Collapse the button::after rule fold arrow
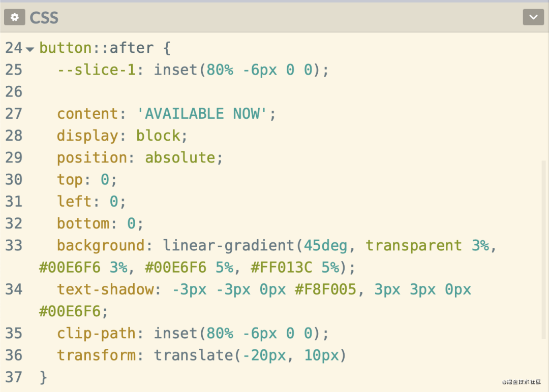The image size is (549, 392). point(30,49)
